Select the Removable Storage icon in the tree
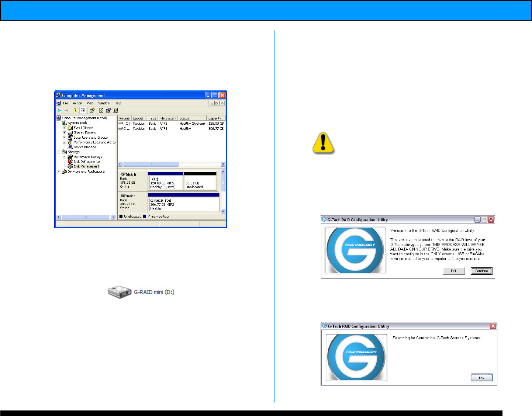The width and height of the screenshot is (532, 416). click(x=70, y=157)
